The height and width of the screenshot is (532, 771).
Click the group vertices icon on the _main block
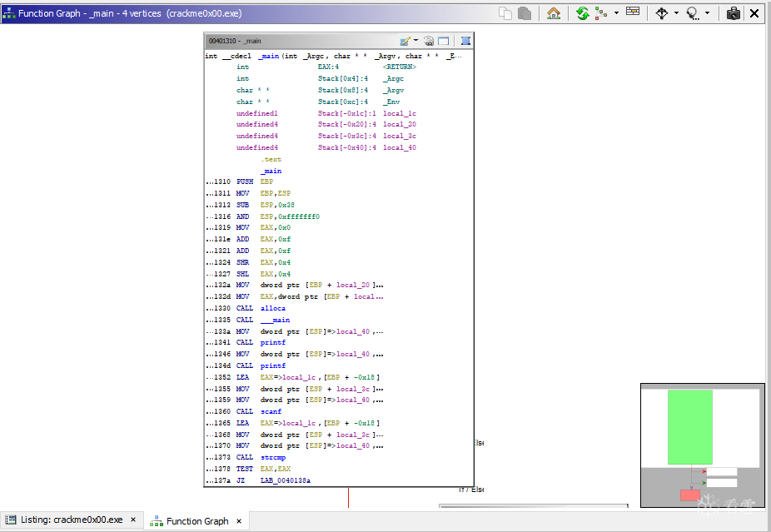coord(465,41)
